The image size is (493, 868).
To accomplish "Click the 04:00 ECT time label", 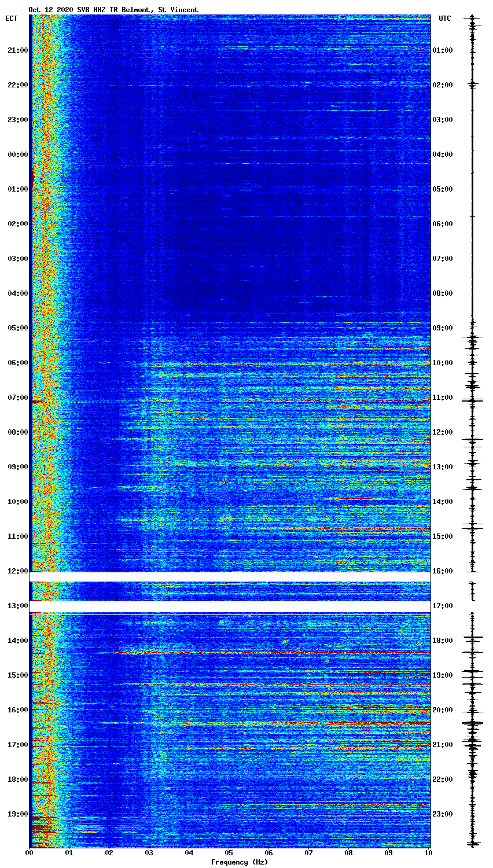I will 18,293.
